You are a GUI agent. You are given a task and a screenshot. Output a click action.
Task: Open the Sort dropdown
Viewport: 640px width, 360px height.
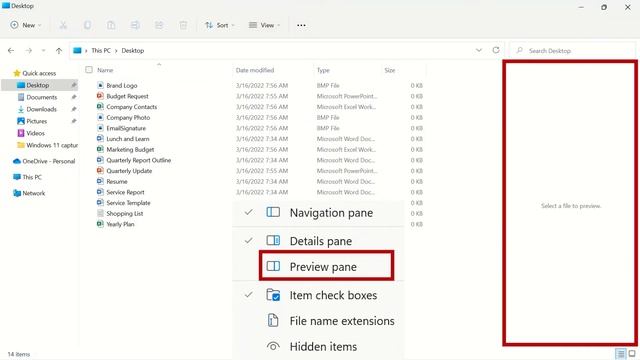click(220, 25)
